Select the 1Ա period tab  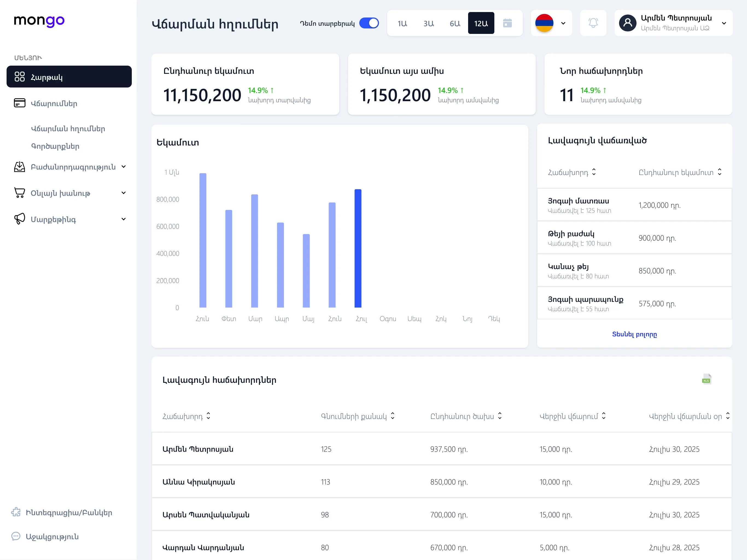coord(402,23)
